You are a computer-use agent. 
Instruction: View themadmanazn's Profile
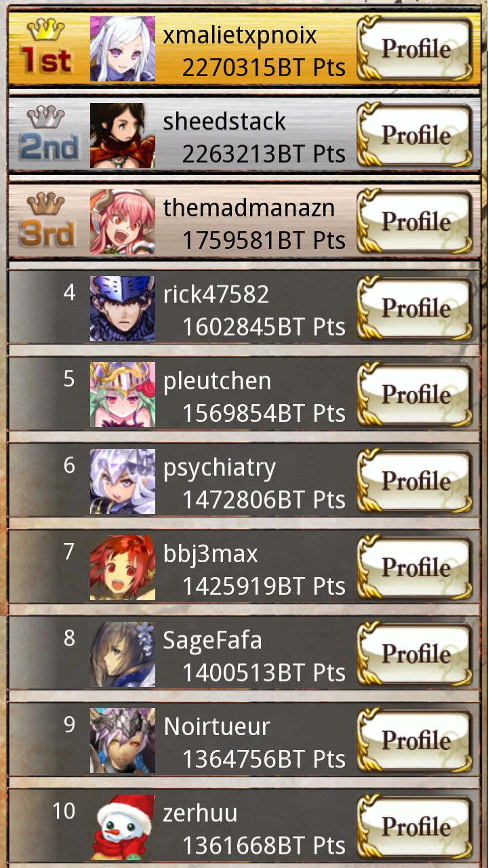coord(414,221)
